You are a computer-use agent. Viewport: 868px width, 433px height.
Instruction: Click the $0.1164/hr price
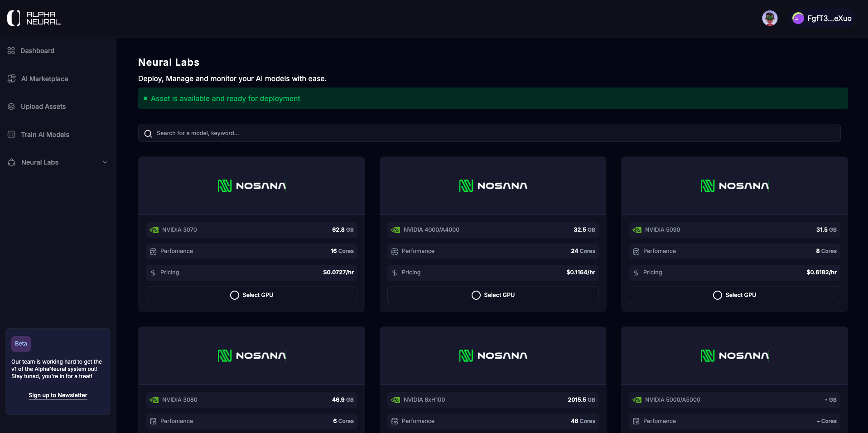(581, 272)
